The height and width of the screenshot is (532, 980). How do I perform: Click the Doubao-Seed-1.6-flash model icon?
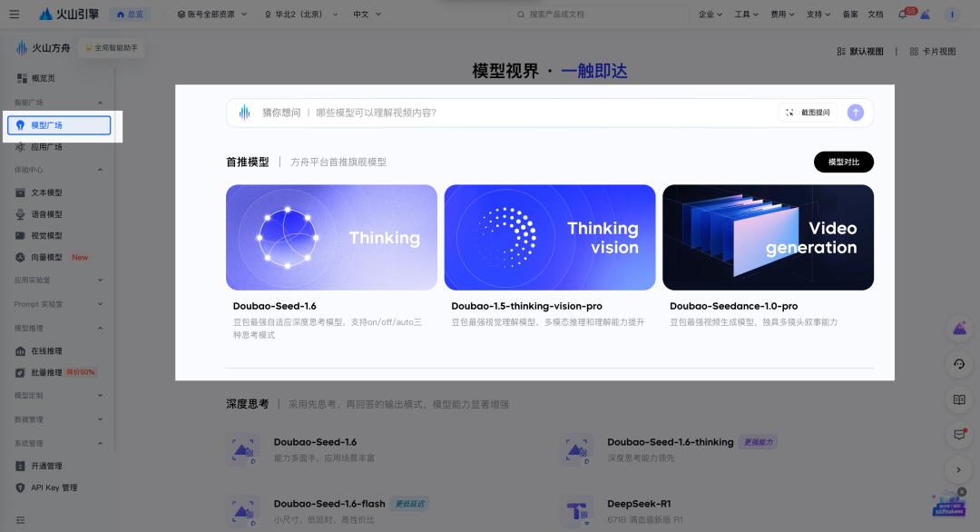242,511
